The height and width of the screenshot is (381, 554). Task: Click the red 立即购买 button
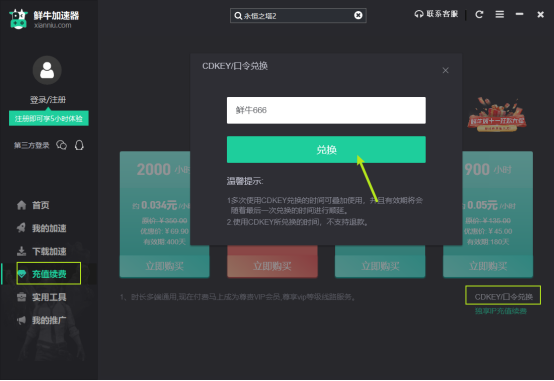272,266
